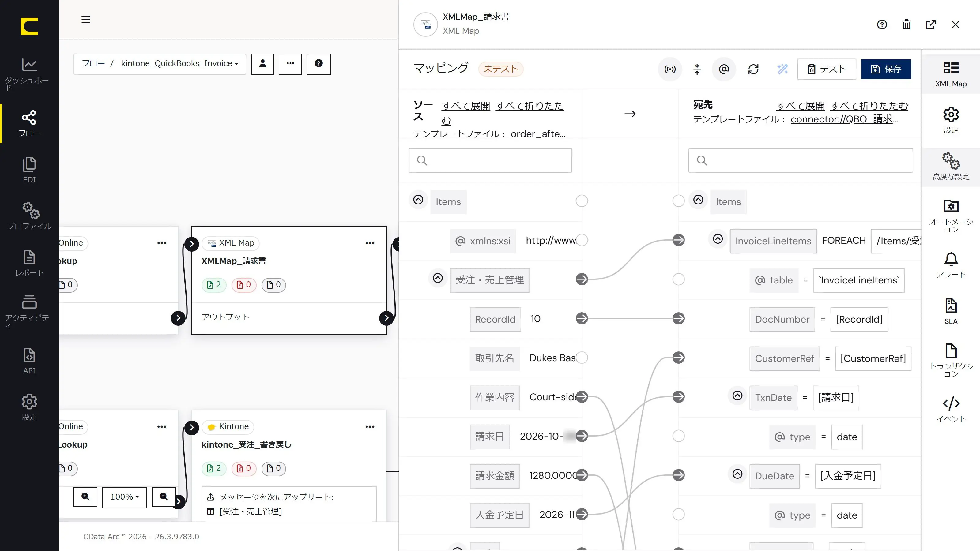980x551 pixels.
Task: Click the source search input field
Action: tap(490, 160)
